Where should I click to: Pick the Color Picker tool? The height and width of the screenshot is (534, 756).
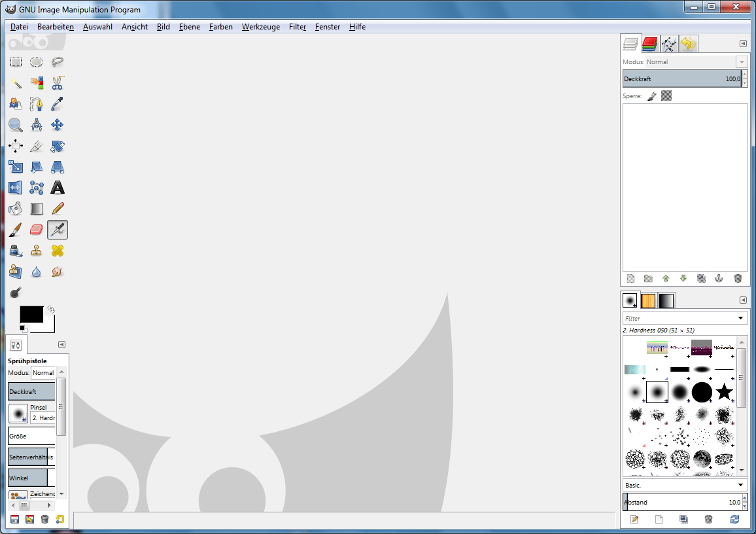[58, 104]
